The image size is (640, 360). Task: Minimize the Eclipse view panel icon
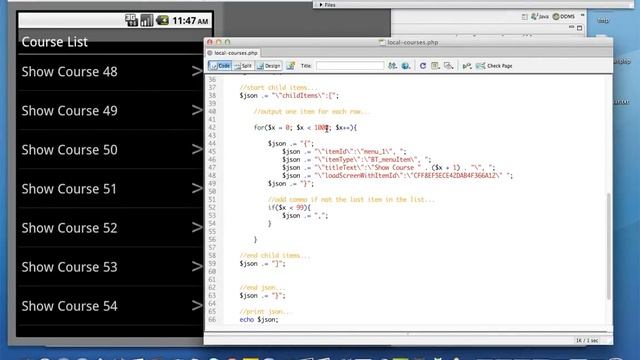pos(571,27)
